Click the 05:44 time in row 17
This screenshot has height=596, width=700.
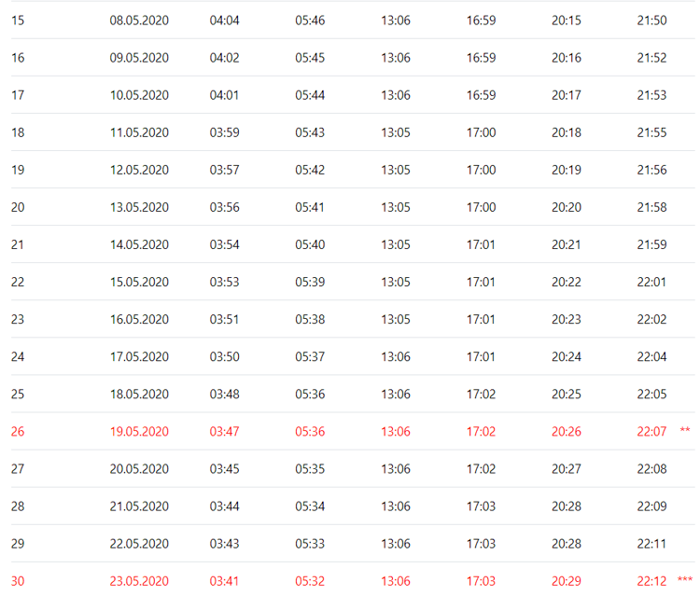[310, 95]
